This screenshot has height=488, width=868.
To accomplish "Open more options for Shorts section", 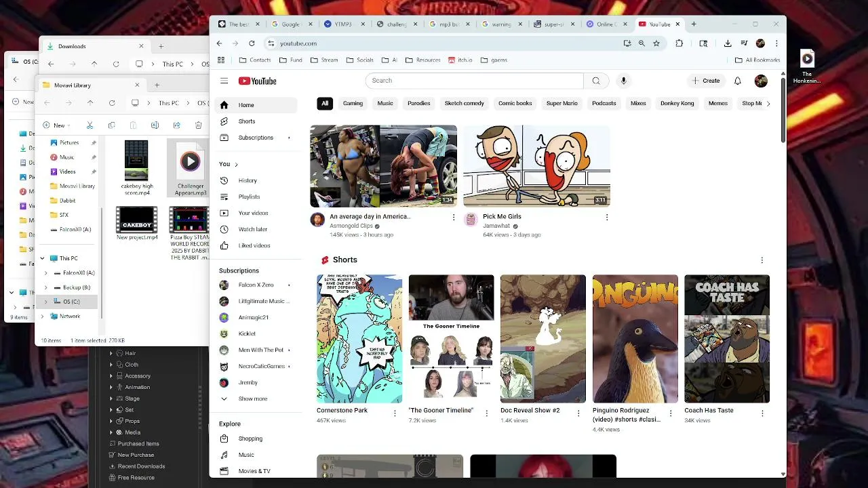I will (x=762, y=260).
